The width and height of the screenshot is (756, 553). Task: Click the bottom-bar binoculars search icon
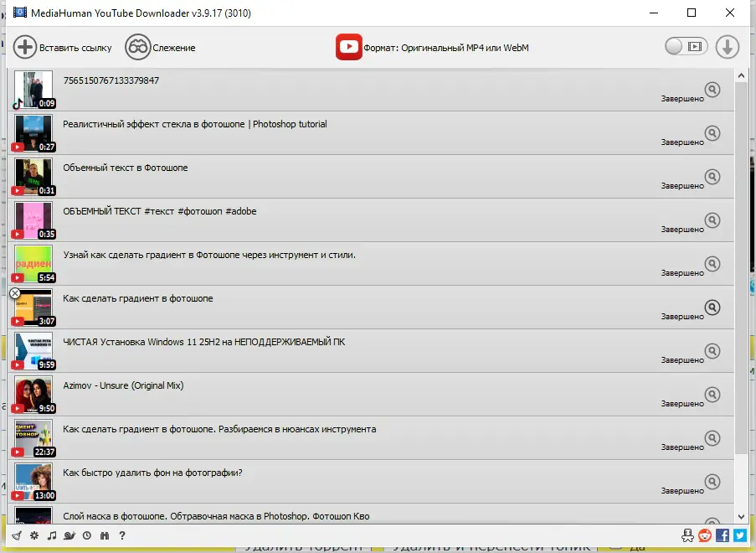[105, 535]
